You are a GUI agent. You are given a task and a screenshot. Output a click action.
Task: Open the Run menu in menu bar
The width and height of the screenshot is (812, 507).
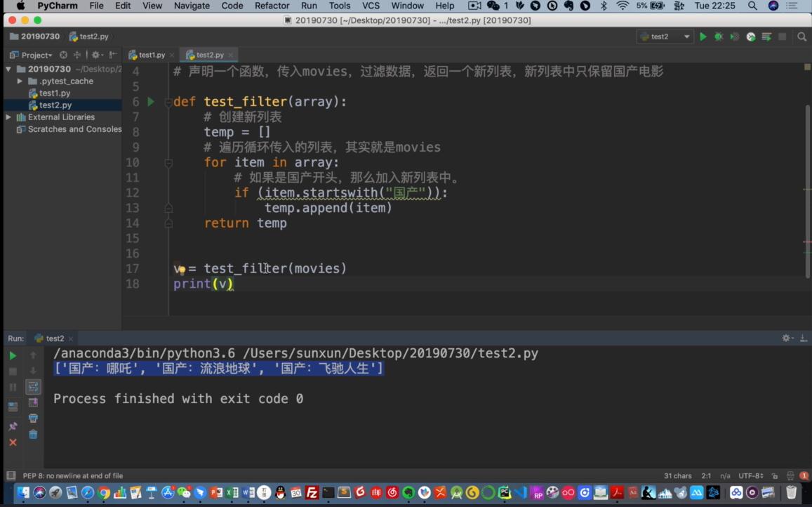coord(309,6)
